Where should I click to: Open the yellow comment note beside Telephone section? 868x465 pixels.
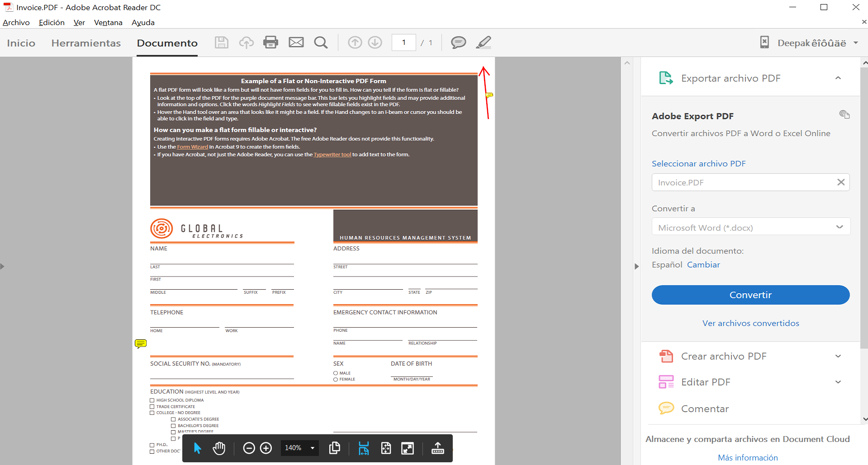(141, 344)
